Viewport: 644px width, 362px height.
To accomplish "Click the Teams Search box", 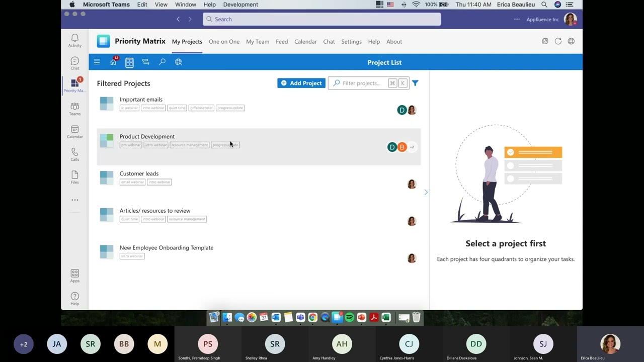I will tap(322, 19).
